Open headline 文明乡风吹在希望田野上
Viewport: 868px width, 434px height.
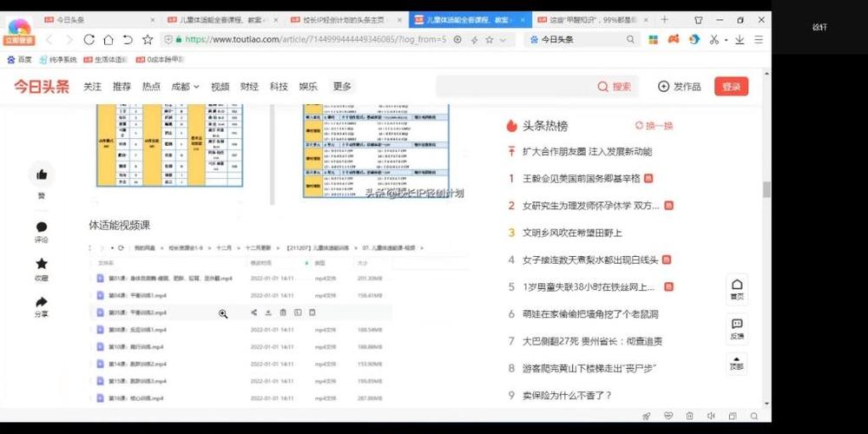(x=572, y=233)
